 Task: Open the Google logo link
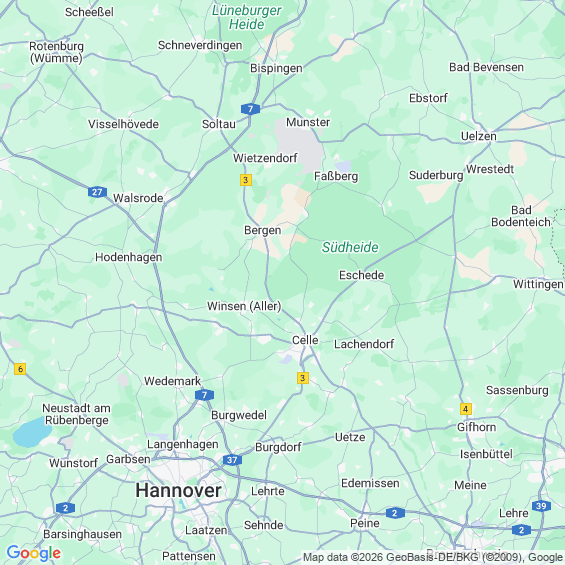coord(34,553)
